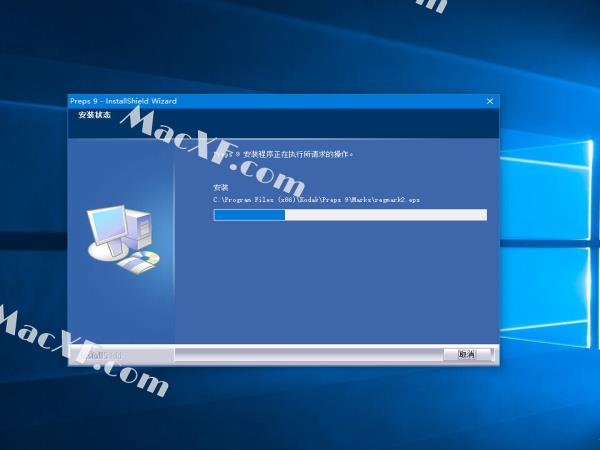Click the Preps 9 - InstallShield Wizard title bar

(283, 101)
